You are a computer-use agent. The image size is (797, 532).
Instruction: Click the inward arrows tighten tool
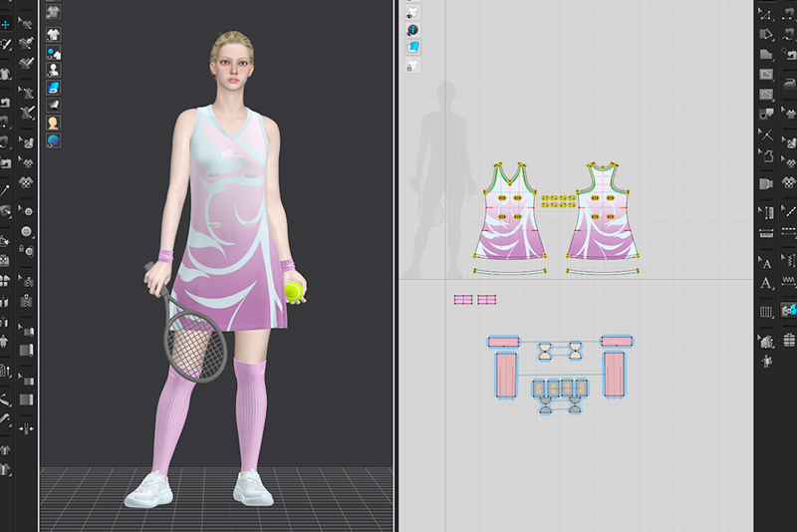(x=27, y=429)
